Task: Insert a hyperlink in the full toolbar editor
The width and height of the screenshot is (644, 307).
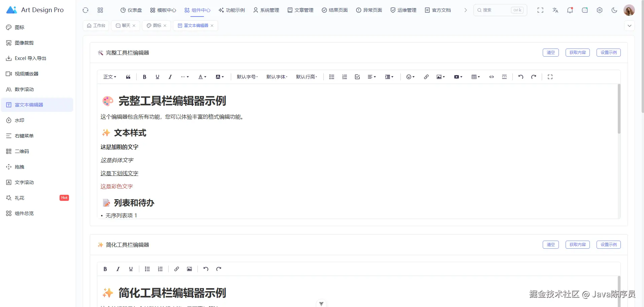Action: [x=426, y=77]
